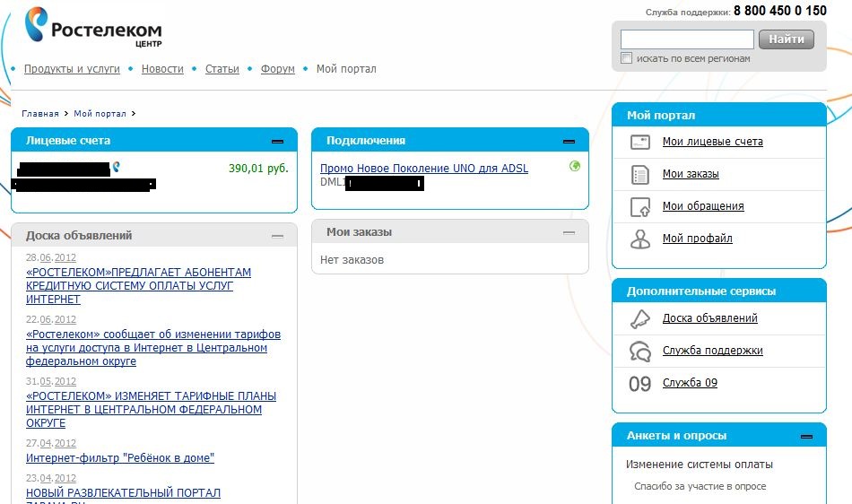
Task: Collapse the Мои заказы panel
Action: click(569, 232)
